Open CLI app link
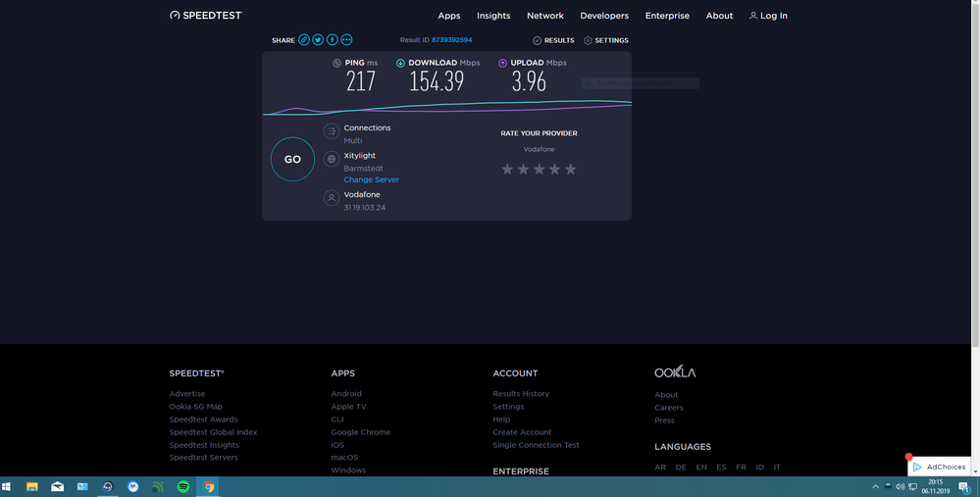 click(x=337, y=420)
